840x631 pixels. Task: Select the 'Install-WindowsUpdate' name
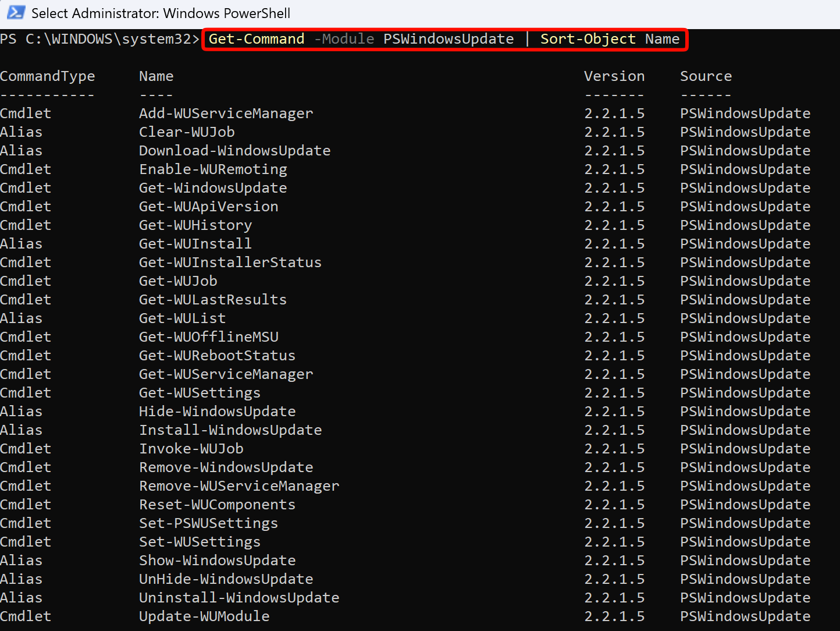(x=230, y=430)
